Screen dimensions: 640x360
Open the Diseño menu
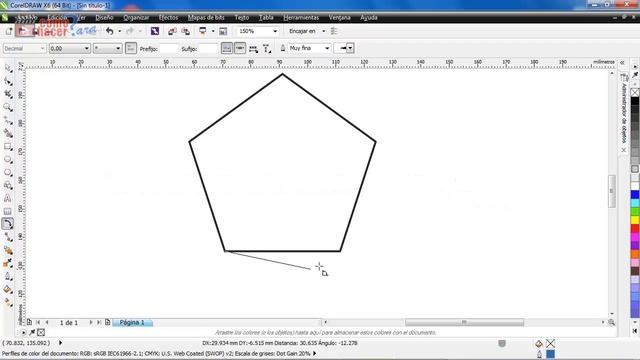pyautogui.click(x=104, y=18)
